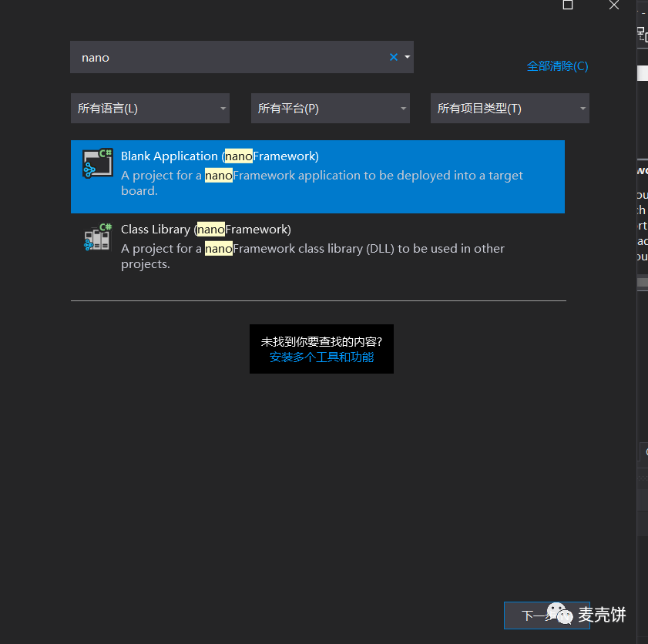Open the 所有项目类型(T) project type dropdown
Viewport: 648px width, 644px height.
tap(510, 108)
